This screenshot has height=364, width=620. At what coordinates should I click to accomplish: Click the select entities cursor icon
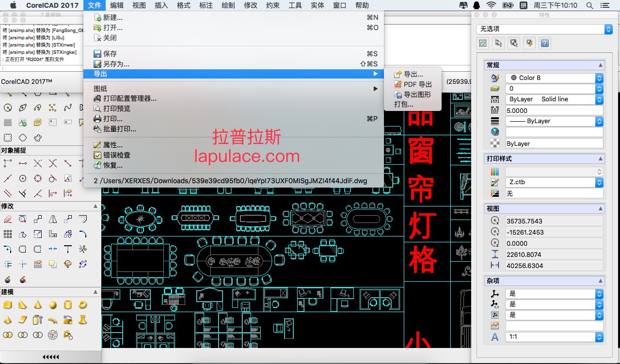point(498,43)
